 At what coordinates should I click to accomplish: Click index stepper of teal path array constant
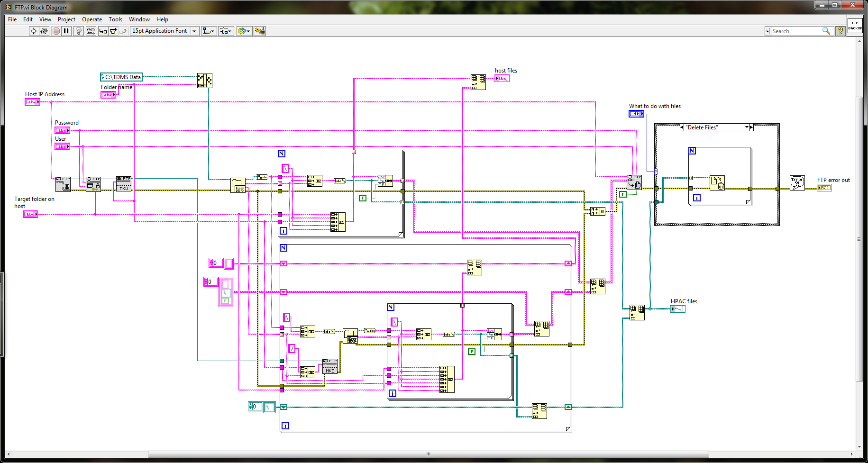coord(251,406)
